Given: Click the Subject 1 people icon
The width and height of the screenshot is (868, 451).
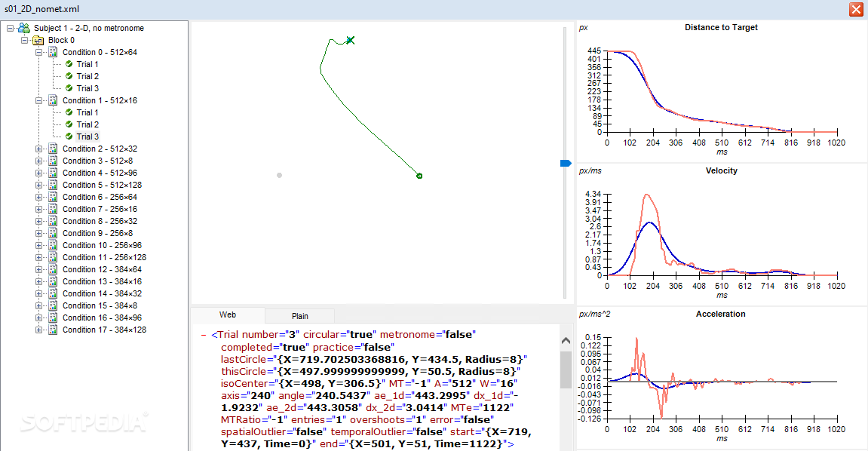Looking at the screenshot, I should [x=24, y=28].
